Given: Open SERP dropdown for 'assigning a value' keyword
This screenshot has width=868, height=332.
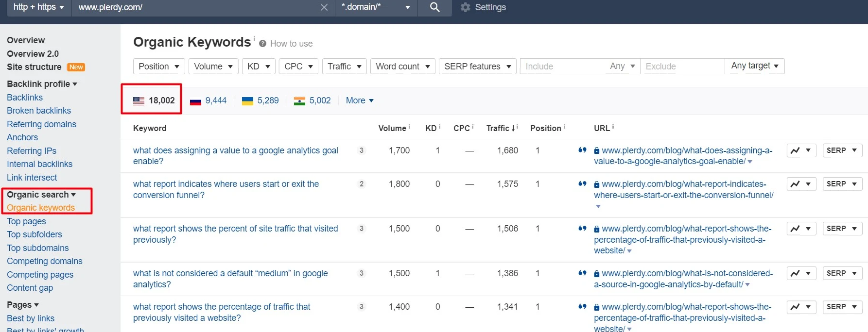Looking at the screenshot, I should (842, 150).
